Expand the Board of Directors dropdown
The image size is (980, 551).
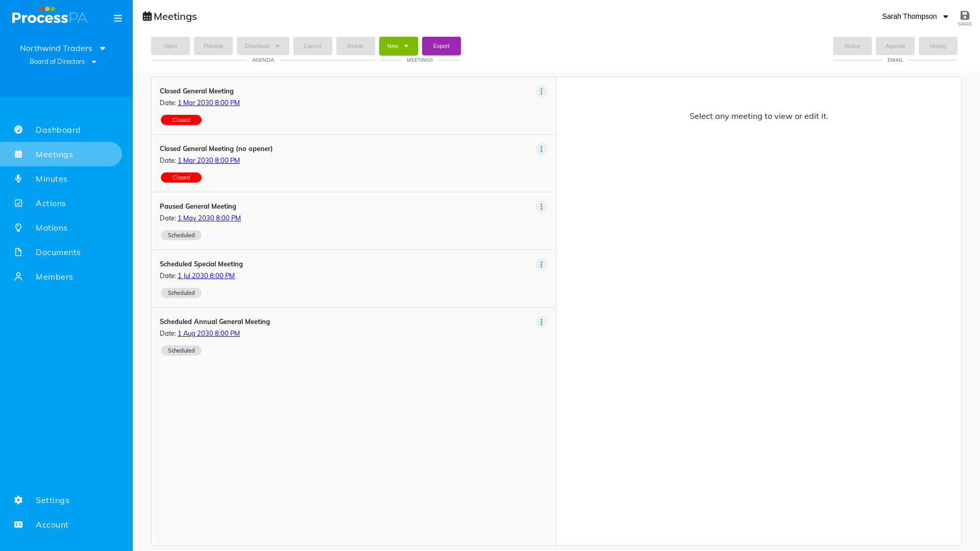[63, 62]
